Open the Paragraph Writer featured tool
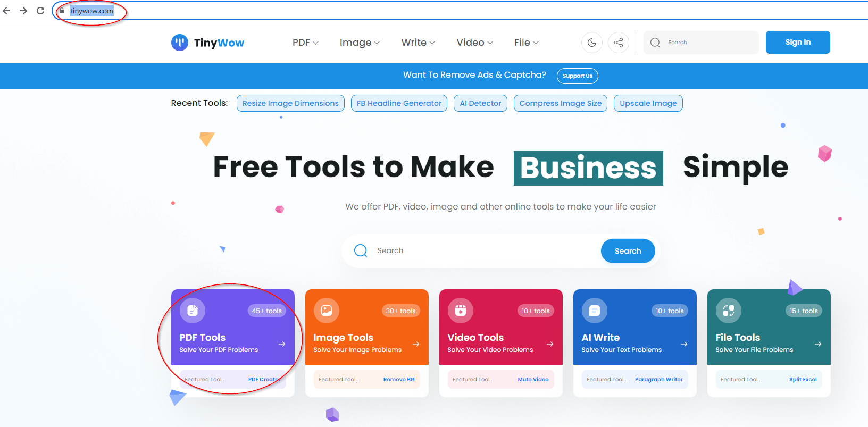The width and height of the screenshot is (868, 427). [x=659, y=380]
